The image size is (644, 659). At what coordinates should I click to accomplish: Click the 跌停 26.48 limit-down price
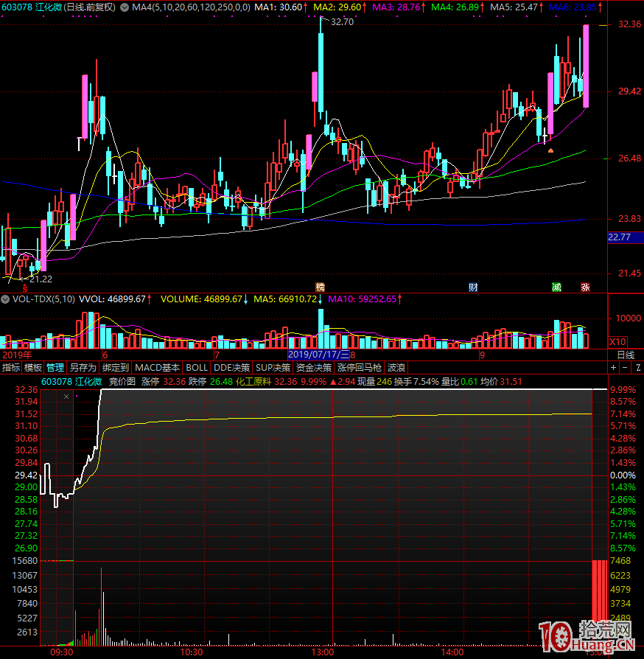pos(211,382)
